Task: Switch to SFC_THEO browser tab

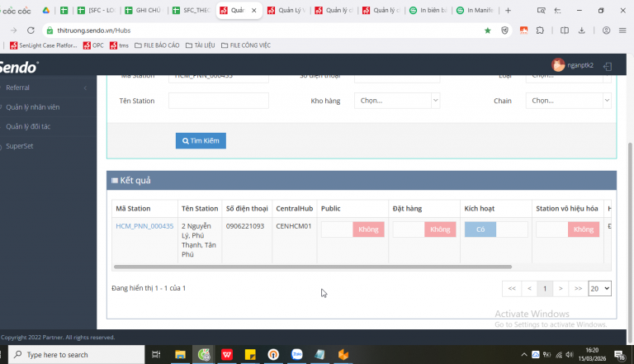Action: (x=192, y=11)
